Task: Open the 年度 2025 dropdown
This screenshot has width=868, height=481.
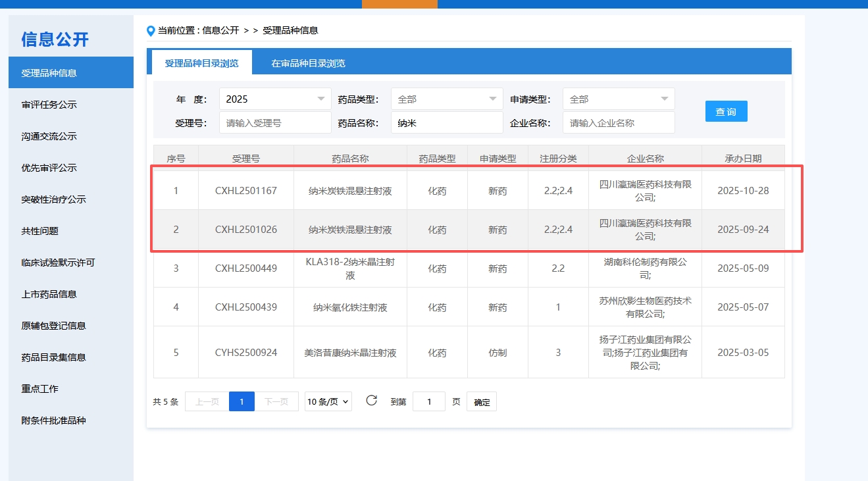Action: (x=275, y=99)
